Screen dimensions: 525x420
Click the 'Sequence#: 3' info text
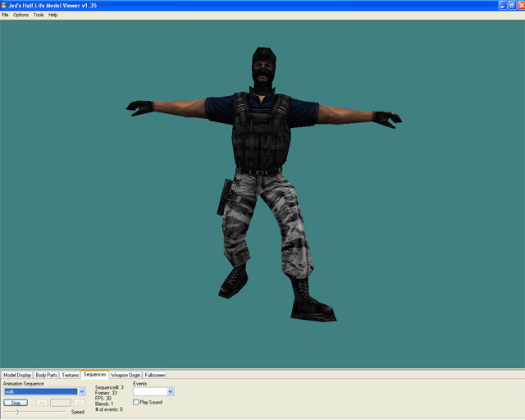(x=109, y=387)
